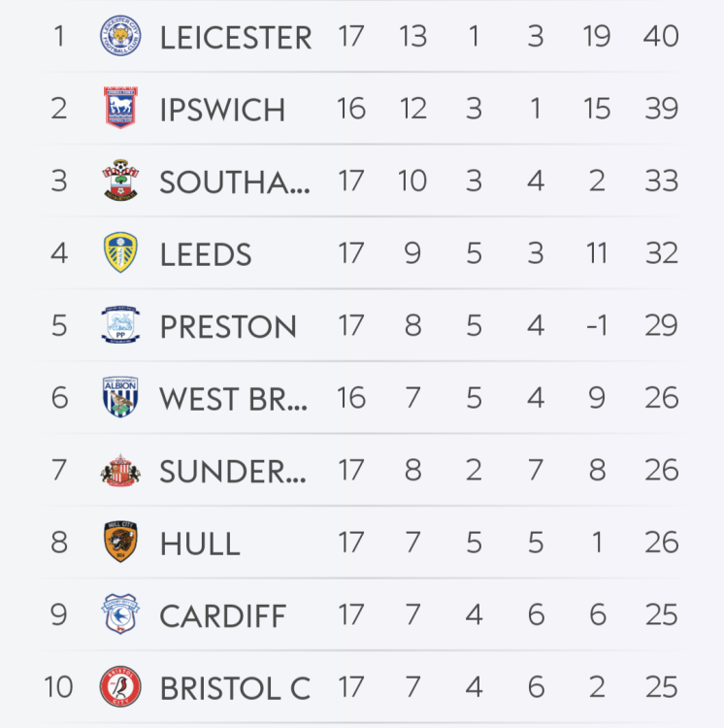Open the IPSWICH team name
The width and height of the screenshot is (724, 728).
pos(222,110)
